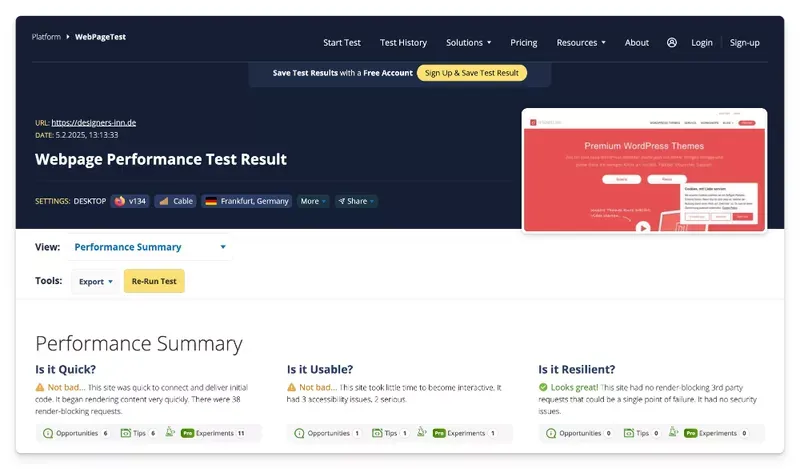Click the green checkmark by Looks great
Screen dimensions: 800x469
(543, 387)
